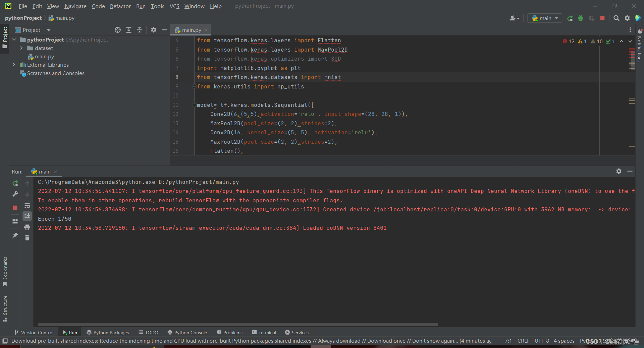Pin the Run tab
Image resolution: width=644 pixels, height=348 pixels.
click(15, 235)
